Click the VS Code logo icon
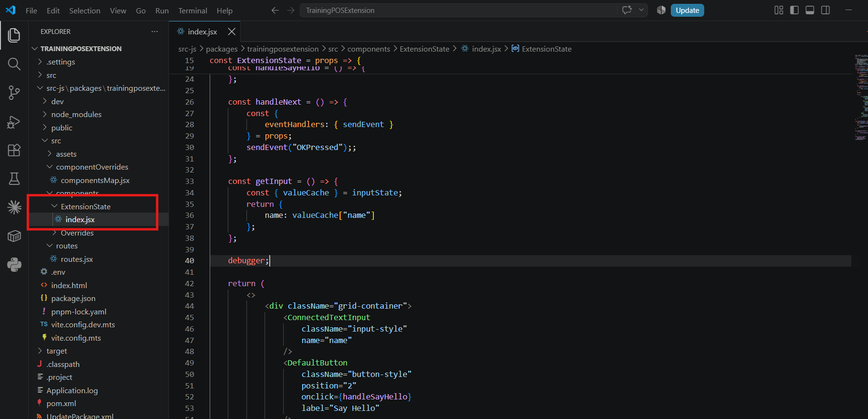Screen dimensions: 868x419 [x=11, y=10]
